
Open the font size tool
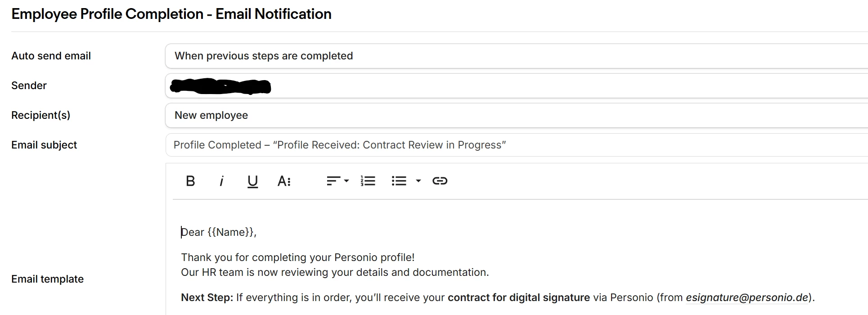[x=284, y=181]
